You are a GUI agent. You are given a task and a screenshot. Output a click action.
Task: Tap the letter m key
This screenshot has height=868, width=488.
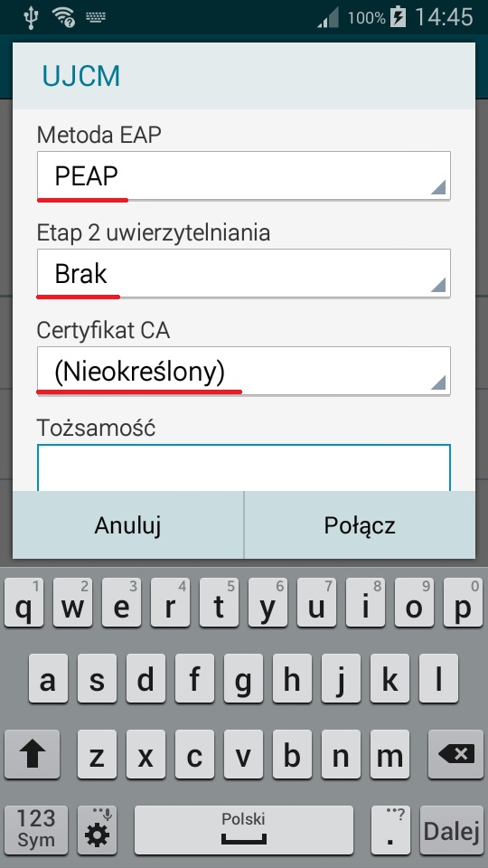[390, 754]
